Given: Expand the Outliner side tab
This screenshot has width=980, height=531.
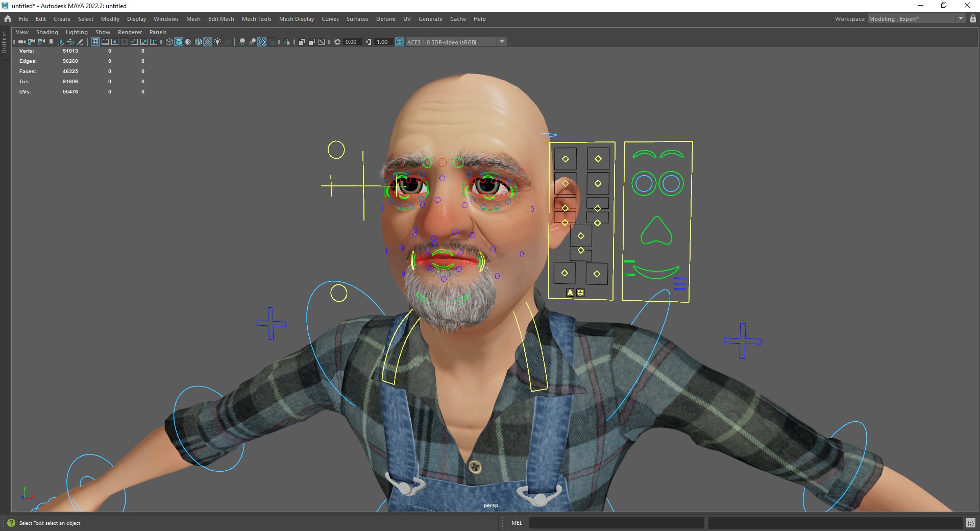Looking at the screenshot, I should click(x=4, y=43).
